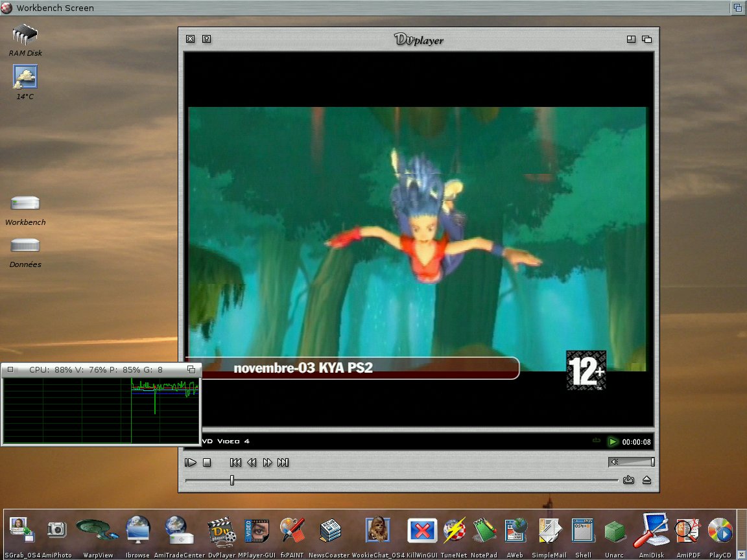Image resolution: width=747 pixels, height=560 pixels.
Task: Mute audio using the speaker icon
Action: [x=615, y=462]
